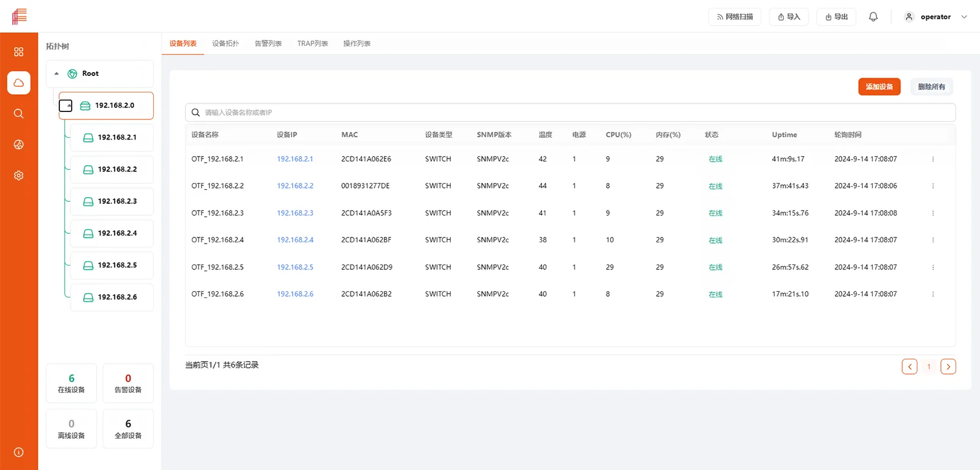Open IP link 192.168.2.1 in table
Screen dimensions: 980x470
(295, 159)
